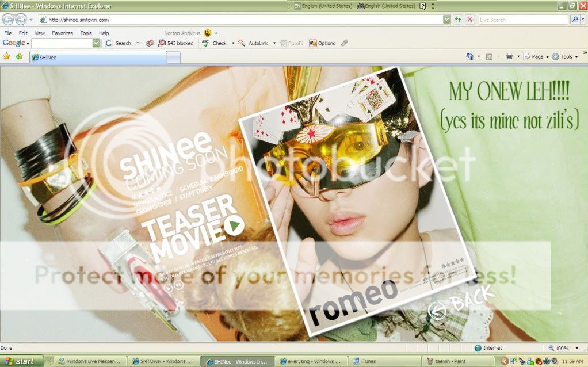
Task: Expand the address bar history dropdown
Action: [x=446, y=20]
